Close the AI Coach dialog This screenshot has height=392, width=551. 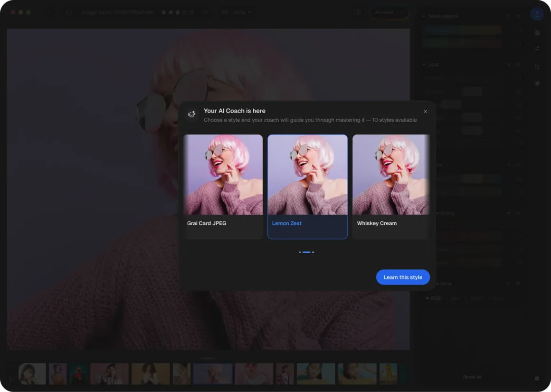tap(425, 112)
